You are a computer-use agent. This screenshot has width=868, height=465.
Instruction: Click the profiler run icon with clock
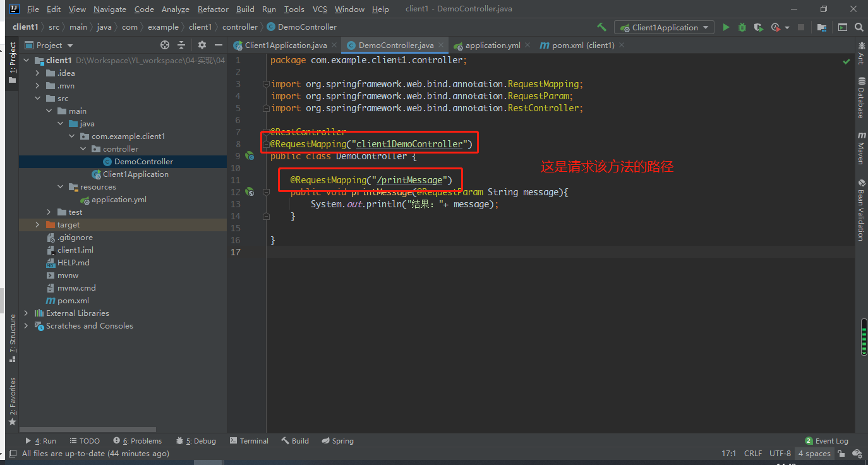pos(776,27)
